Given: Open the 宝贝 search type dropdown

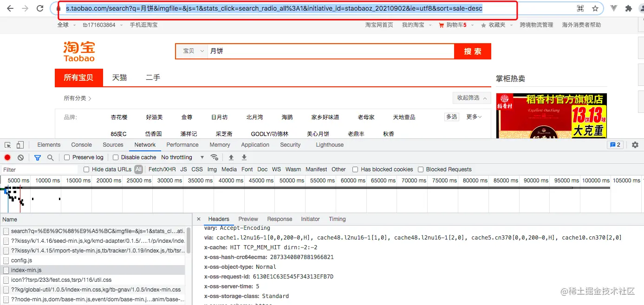Looking at the screenshot, I should pos(192,51).
